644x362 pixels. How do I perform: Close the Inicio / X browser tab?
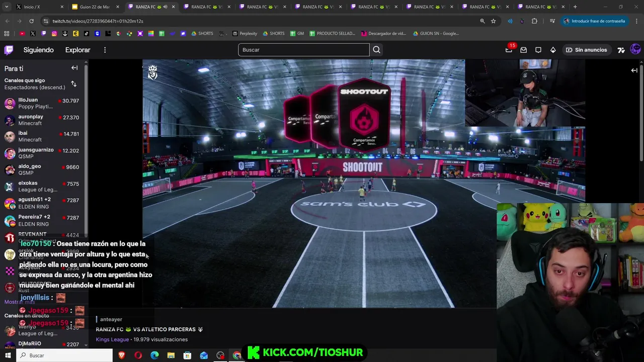(62, 7)
